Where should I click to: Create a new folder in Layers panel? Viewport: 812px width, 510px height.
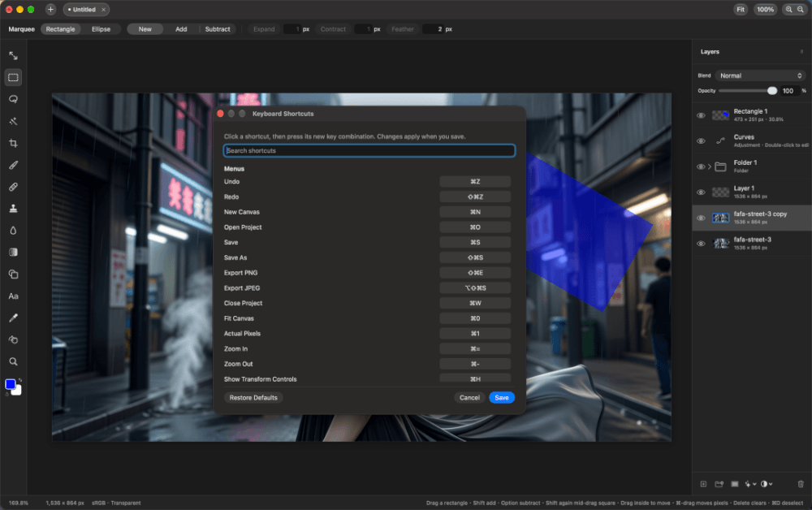(719, 484)
